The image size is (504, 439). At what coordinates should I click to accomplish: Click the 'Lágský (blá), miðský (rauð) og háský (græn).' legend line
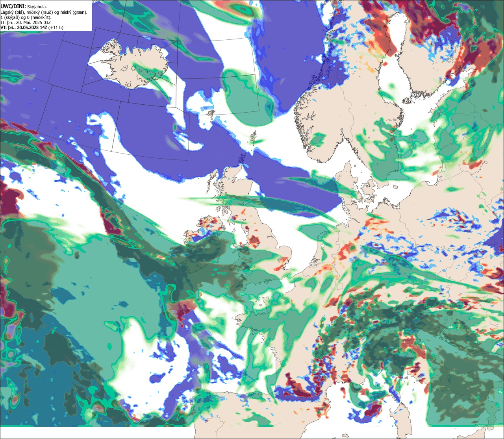[44, 12]
